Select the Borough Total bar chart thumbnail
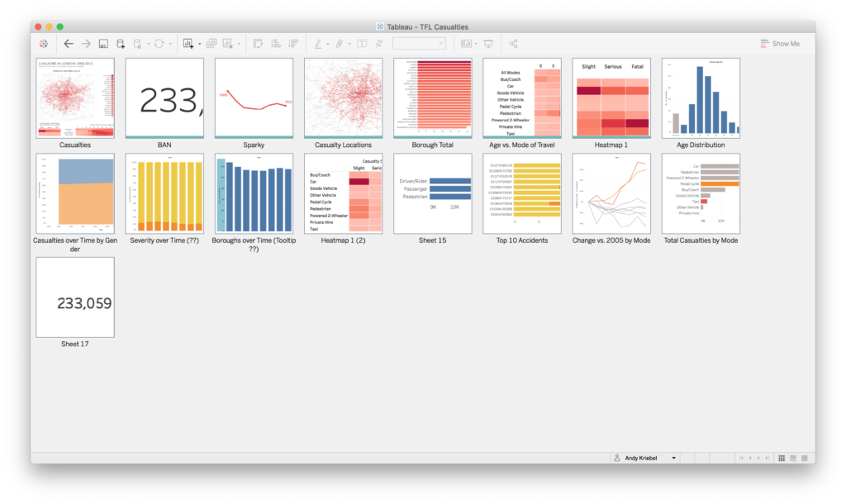This screenshot has width=846, height=504. pos(433,98)
